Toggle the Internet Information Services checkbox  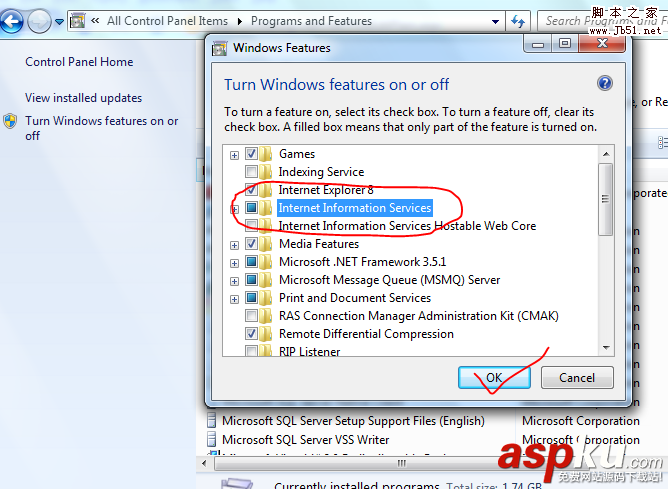pos(251,207)
